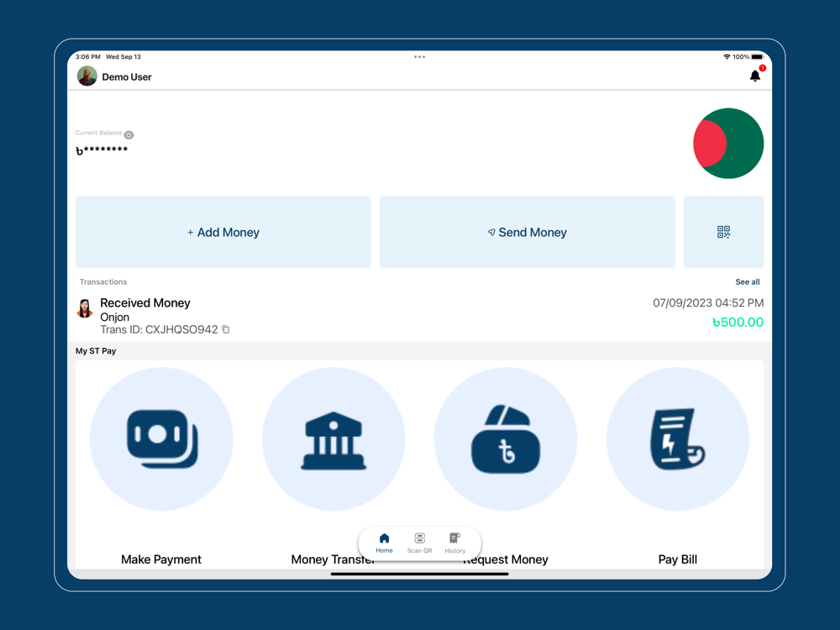Copy the Trans ID CXJHQSO942

tap(226, 329)
